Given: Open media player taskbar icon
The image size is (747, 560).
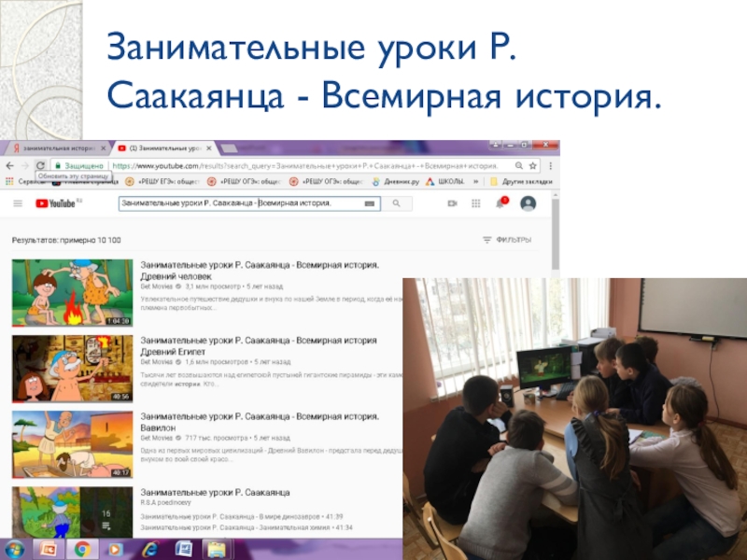Looking at the screenshot, I should (114, 550).
